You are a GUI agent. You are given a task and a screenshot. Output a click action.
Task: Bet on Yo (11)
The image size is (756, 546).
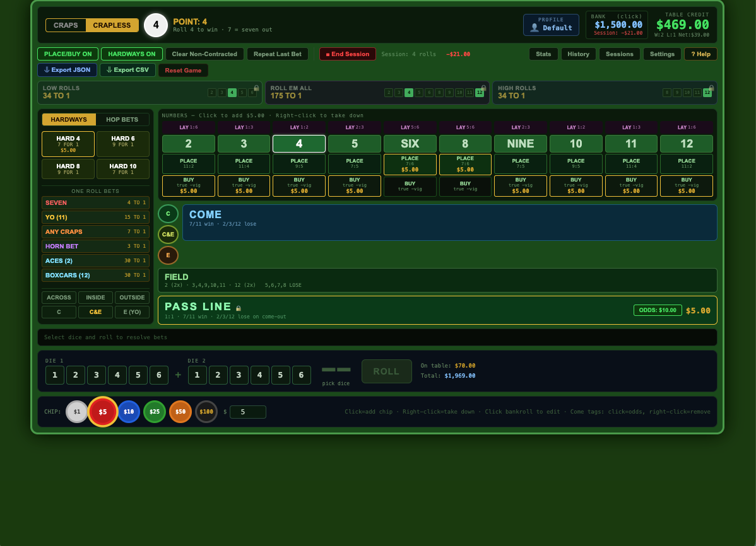tap(95, 218)
